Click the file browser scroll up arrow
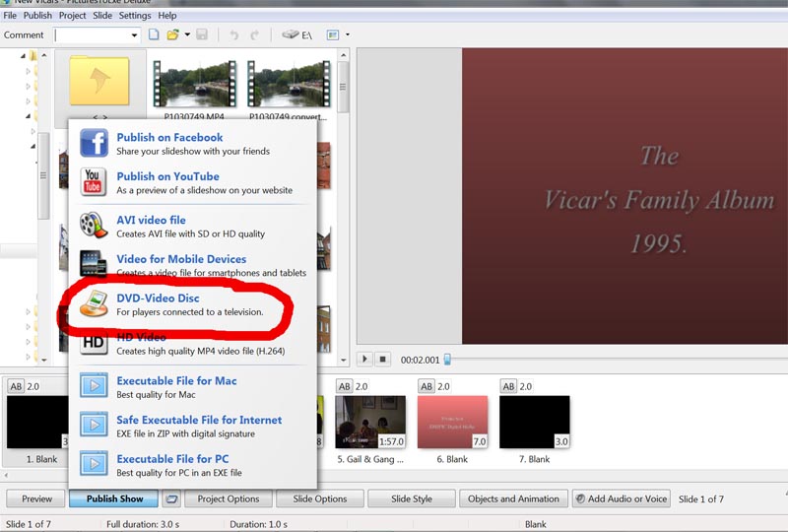Screen dimensions: 788x532 tap(344, 55)
